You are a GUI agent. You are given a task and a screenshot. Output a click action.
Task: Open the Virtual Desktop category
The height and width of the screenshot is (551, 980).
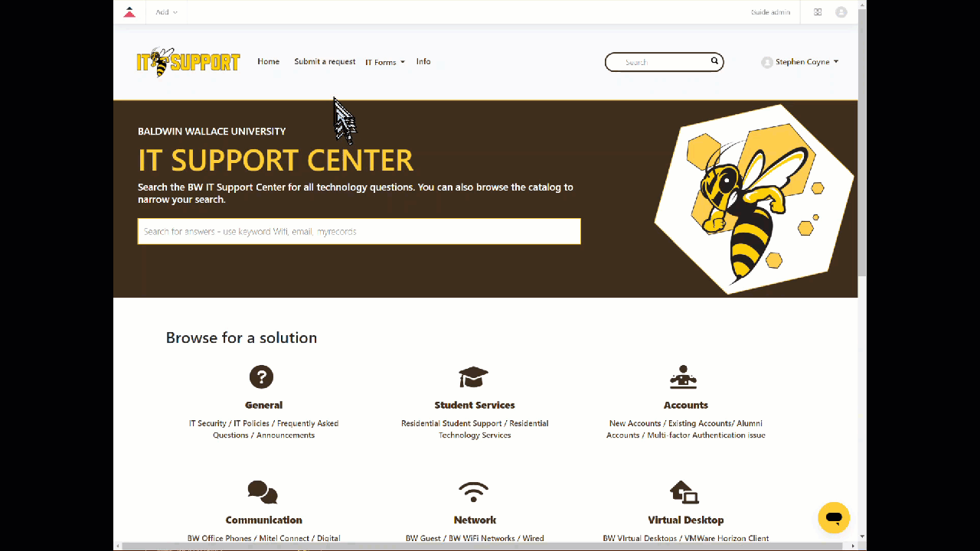(x=686, y=520)
